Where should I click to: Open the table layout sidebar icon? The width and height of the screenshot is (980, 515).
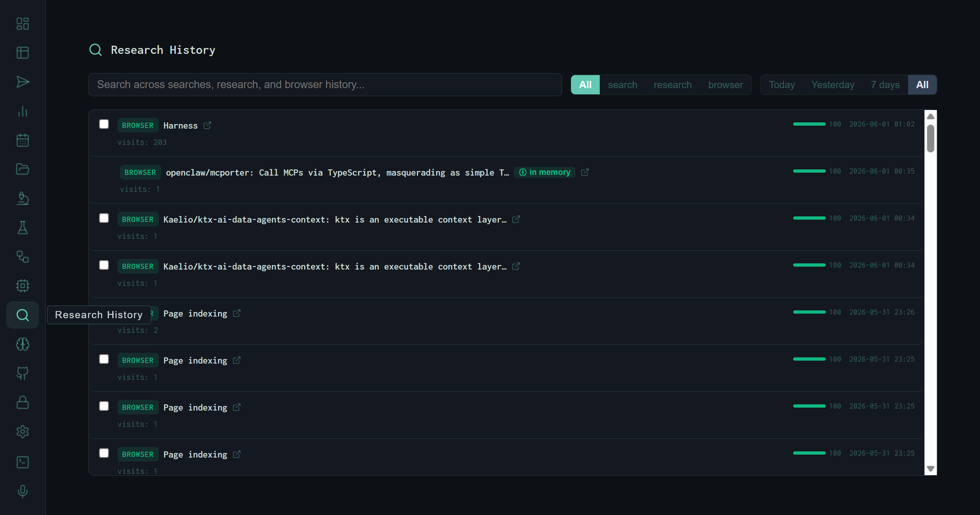[x=23, y=53]
